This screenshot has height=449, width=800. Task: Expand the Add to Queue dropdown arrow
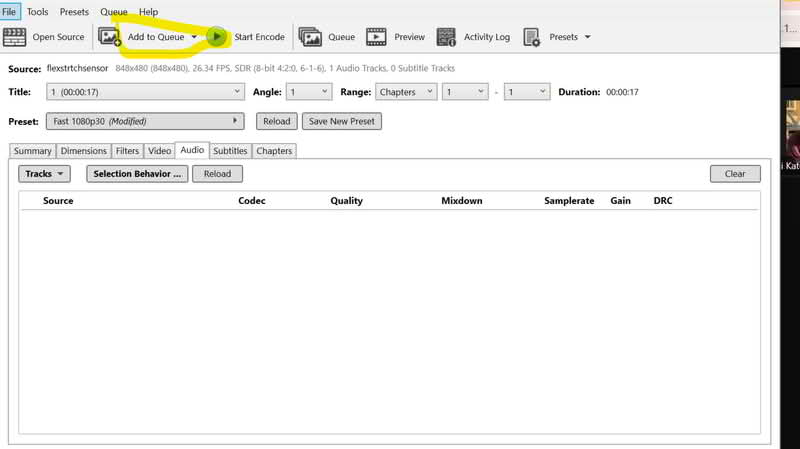194,37
